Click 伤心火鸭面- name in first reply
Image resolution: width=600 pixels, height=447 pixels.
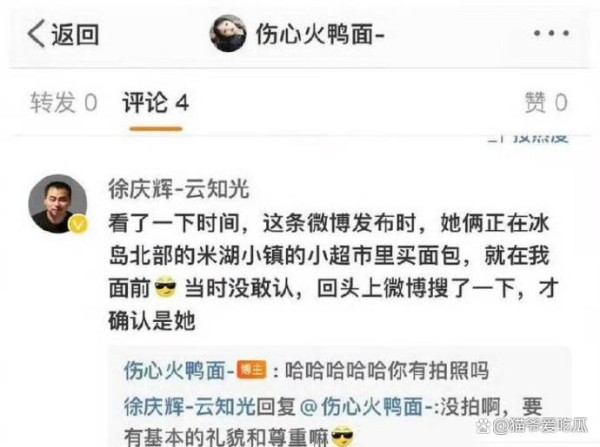pyautogui.click(x=179, y=370)
